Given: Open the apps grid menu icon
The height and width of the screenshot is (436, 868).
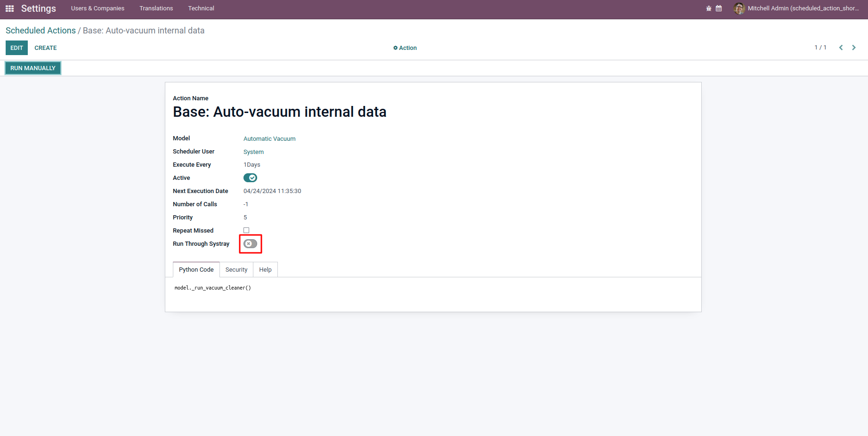Looking at the screenshot, I should 9,8.
